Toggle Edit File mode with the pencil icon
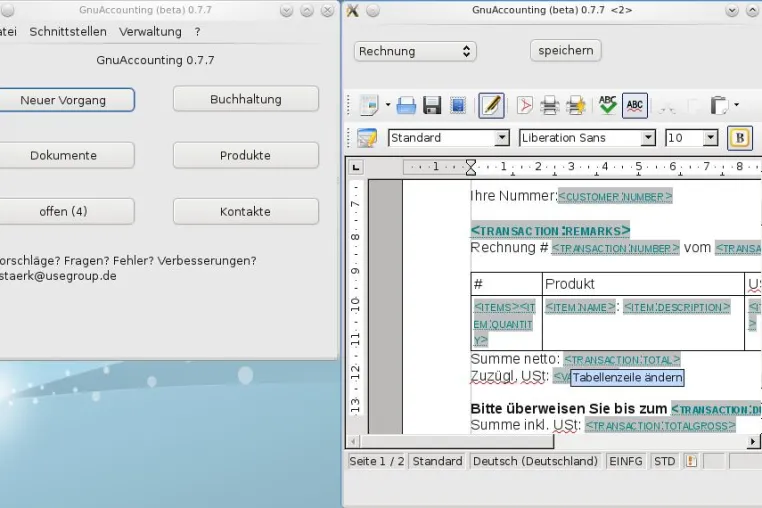 pos(491,105)
